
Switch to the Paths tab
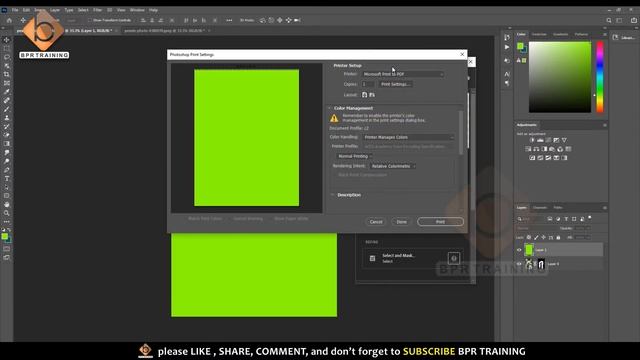558,208
